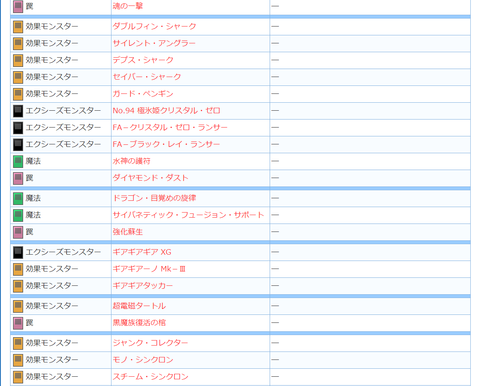Open the ダイヤモンド・ダスト card link
Screen dimensions: 480x386
150,178
